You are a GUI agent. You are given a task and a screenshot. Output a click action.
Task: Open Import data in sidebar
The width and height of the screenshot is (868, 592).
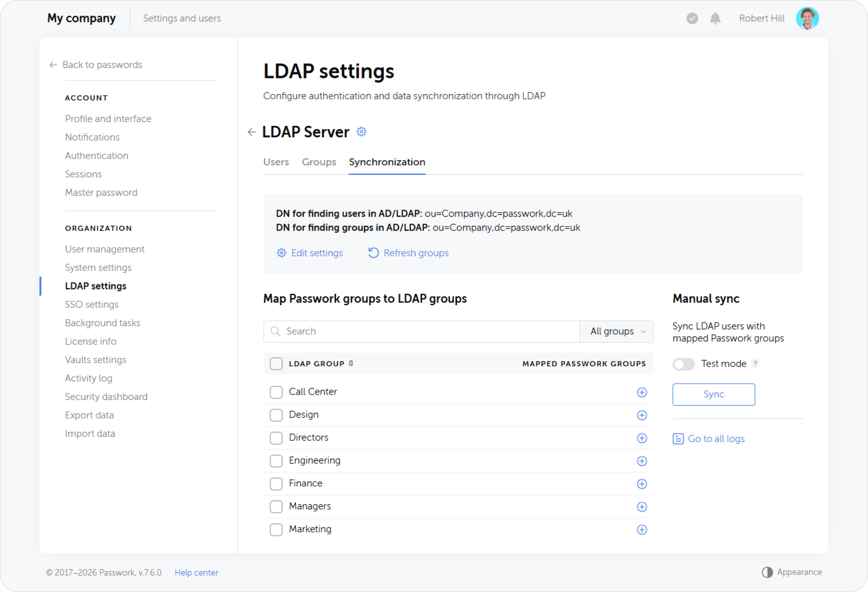point(90,434)
